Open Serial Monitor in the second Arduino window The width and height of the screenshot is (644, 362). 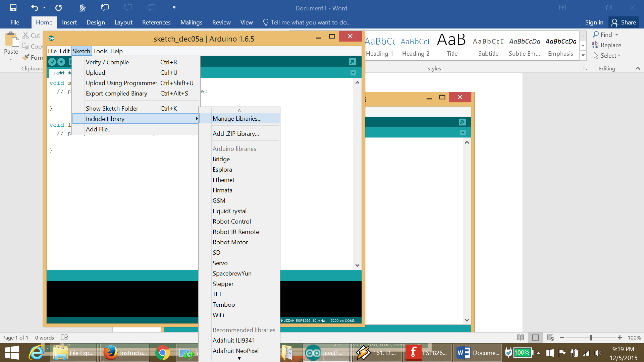click(462, 122)
